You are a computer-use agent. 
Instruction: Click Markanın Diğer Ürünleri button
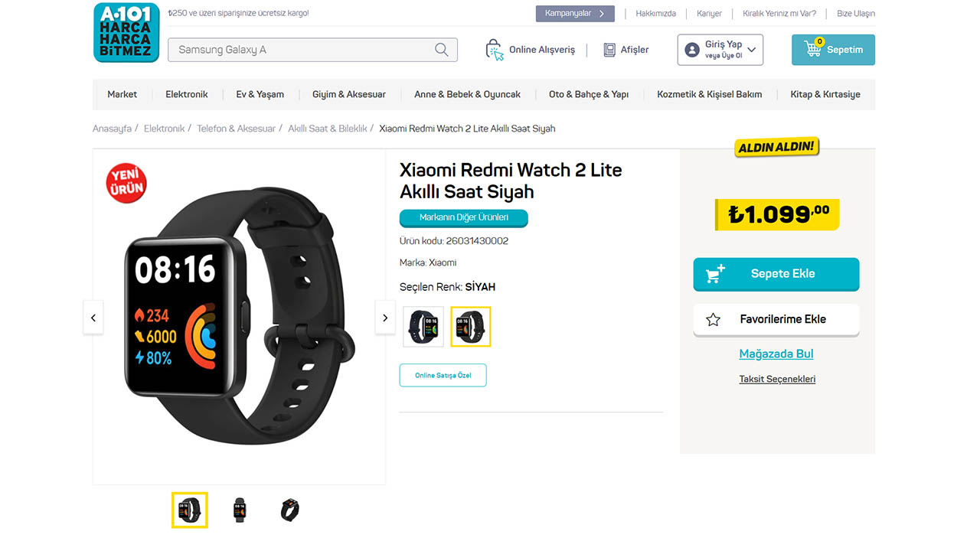pyautogui.click(x=463, y=218)
